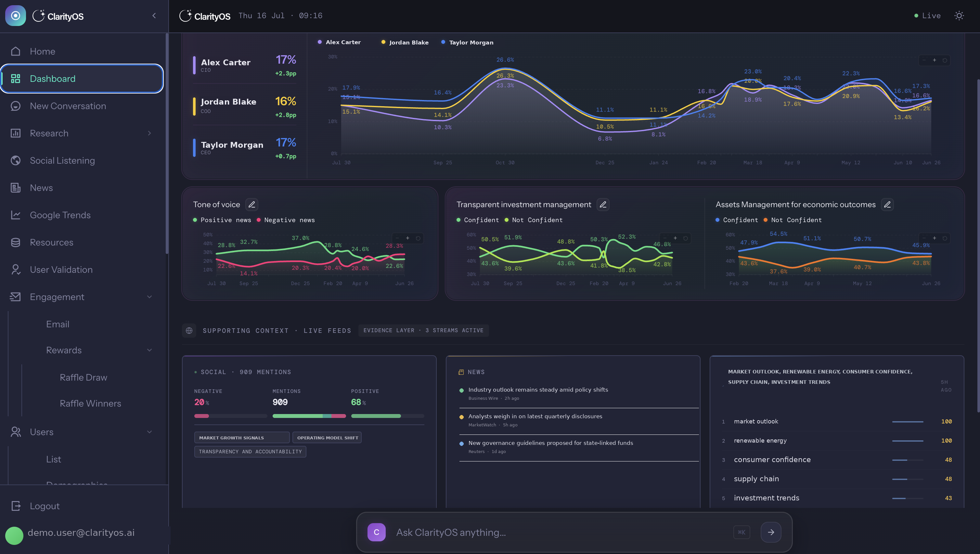Edit Assets Management for economic outcomes card
This screenshot has height=554, width=980.
click(887, 205)
